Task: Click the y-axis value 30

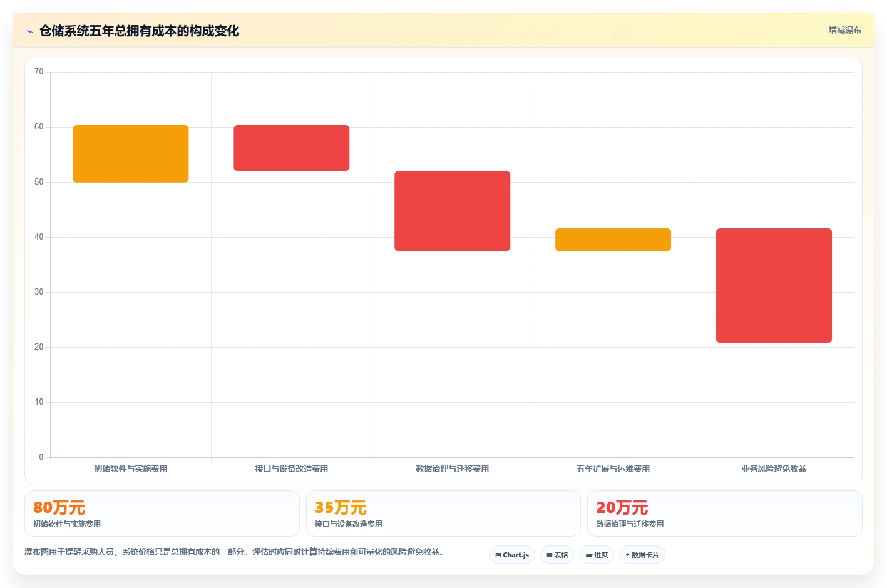Action: (x=39, y=292)
